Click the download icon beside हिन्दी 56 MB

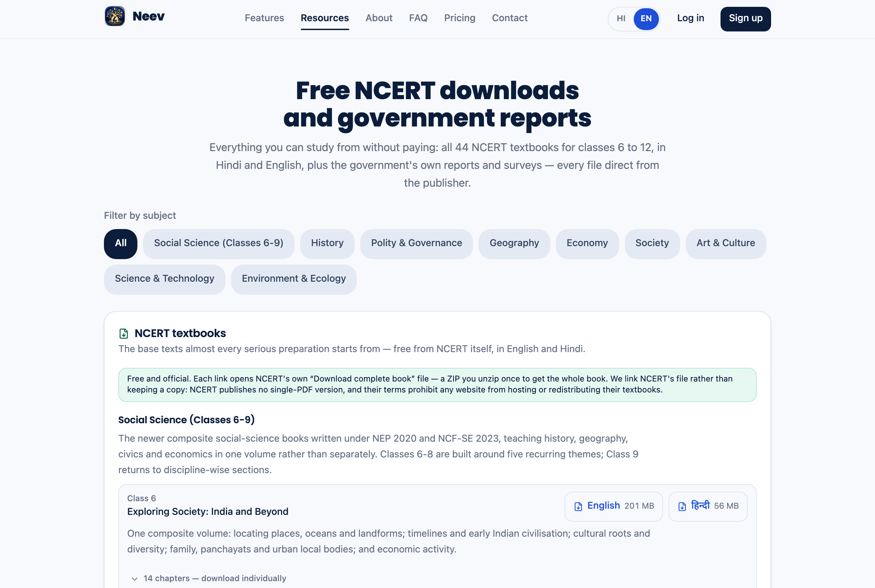(x=682, y=507)
